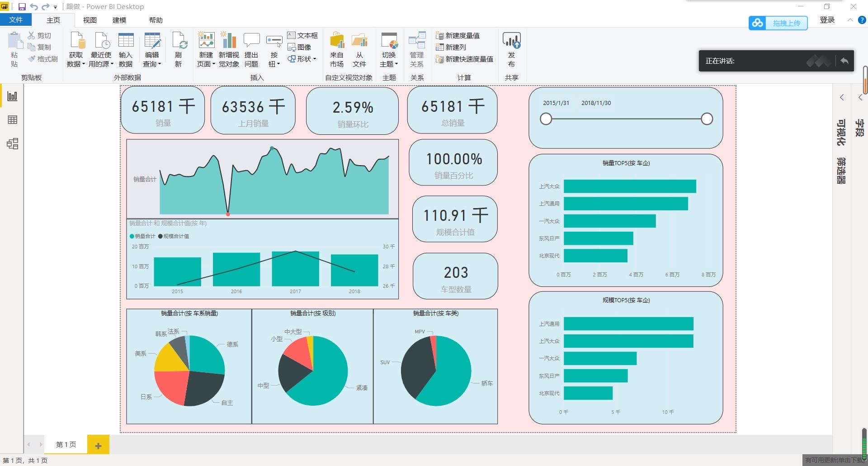The image size is (868, 466).
Task: Add a new page with plus button
Action: [x=98, y=445]
